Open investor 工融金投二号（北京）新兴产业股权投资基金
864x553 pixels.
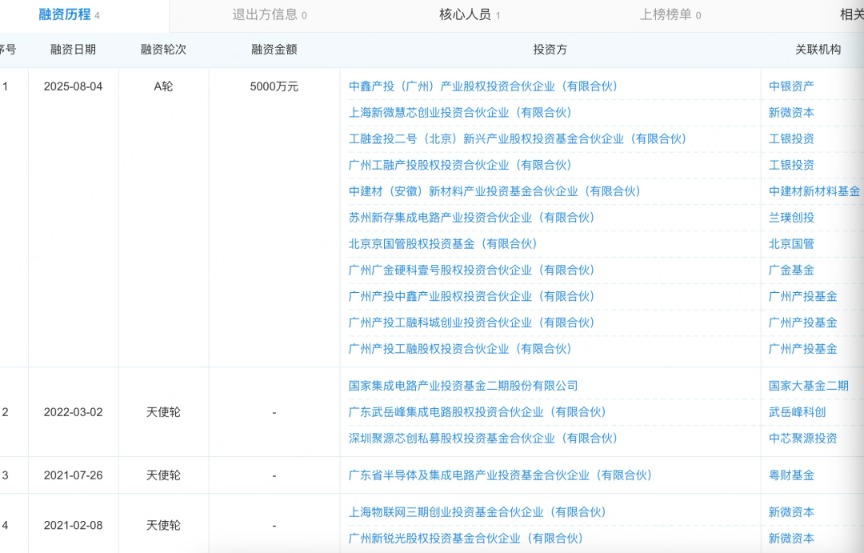(517, 139)
